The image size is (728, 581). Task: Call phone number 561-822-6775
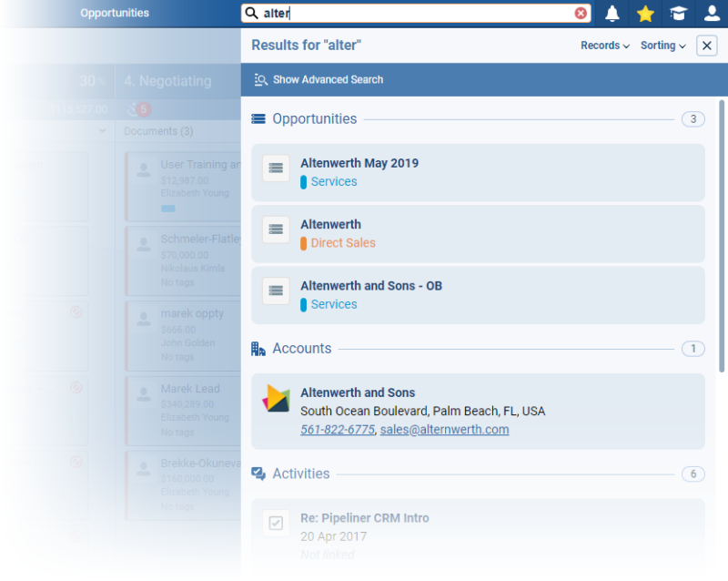337,430
